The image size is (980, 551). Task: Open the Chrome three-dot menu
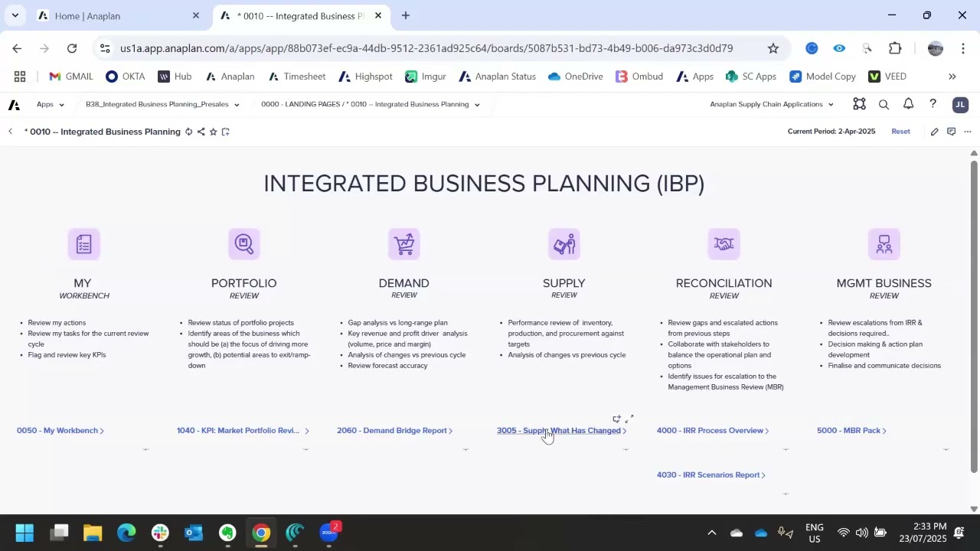coord(962,48)
